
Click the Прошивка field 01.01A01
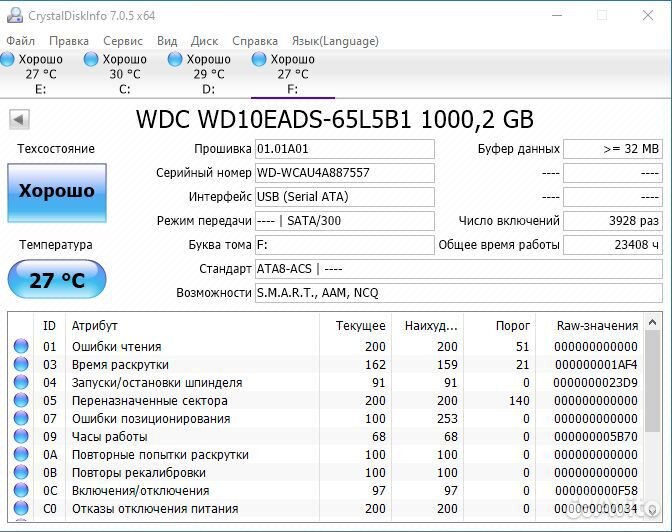tap(345, 149)
